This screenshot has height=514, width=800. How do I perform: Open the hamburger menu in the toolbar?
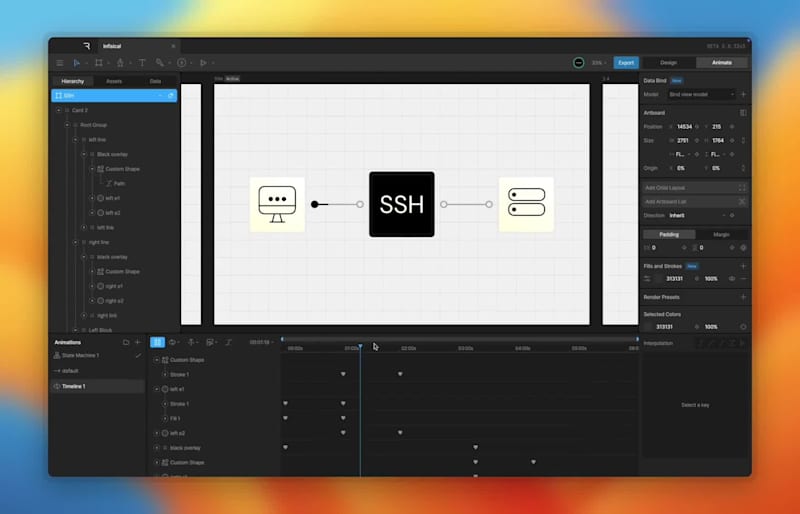coord(60,63)
